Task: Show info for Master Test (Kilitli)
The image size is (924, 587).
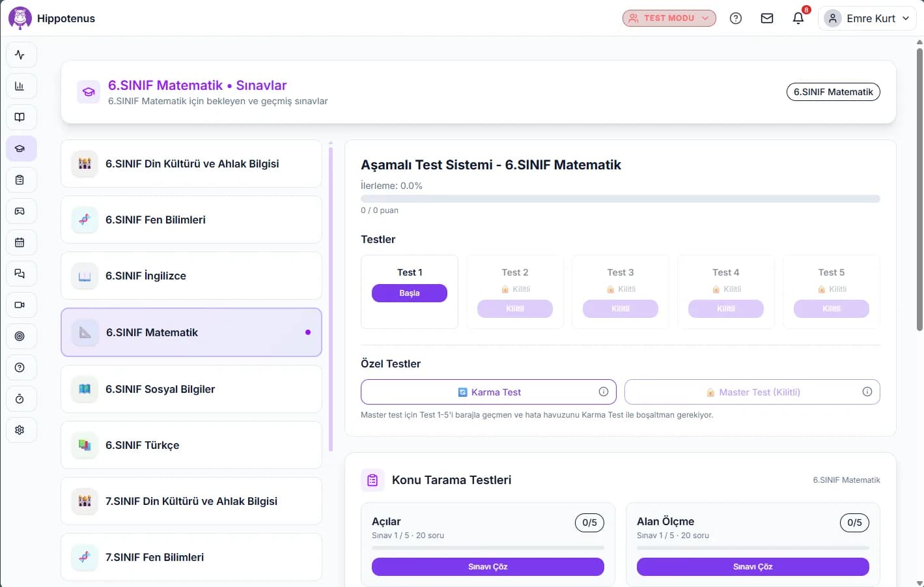Action: click(867, 392)
